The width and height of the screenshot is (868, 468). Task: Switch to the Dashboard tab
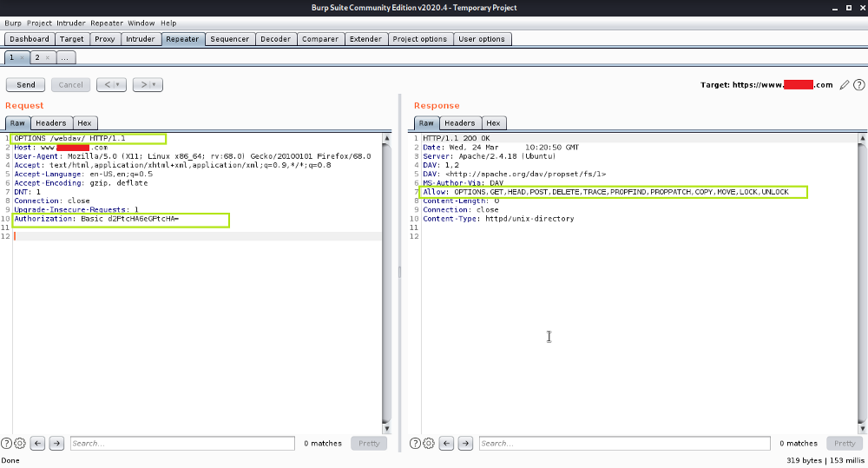pos(30,39)
